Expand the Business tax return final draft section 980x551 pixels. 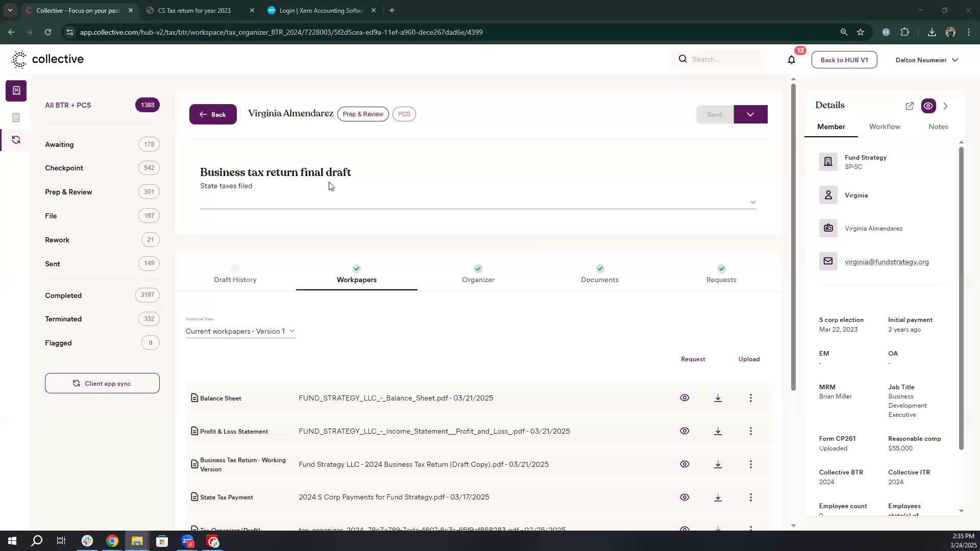(x=752, y=203)
